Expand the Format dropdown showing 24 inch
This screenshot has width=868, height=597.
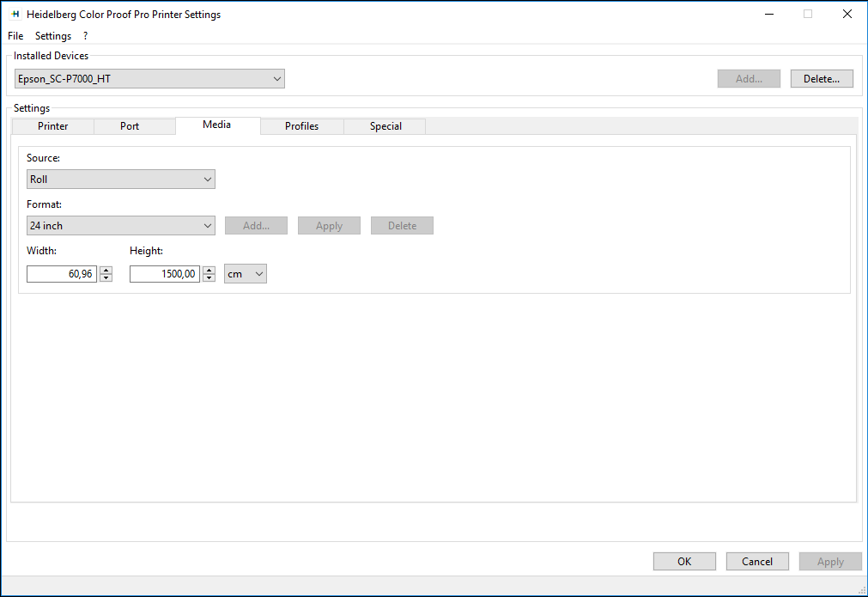(121, 226)
